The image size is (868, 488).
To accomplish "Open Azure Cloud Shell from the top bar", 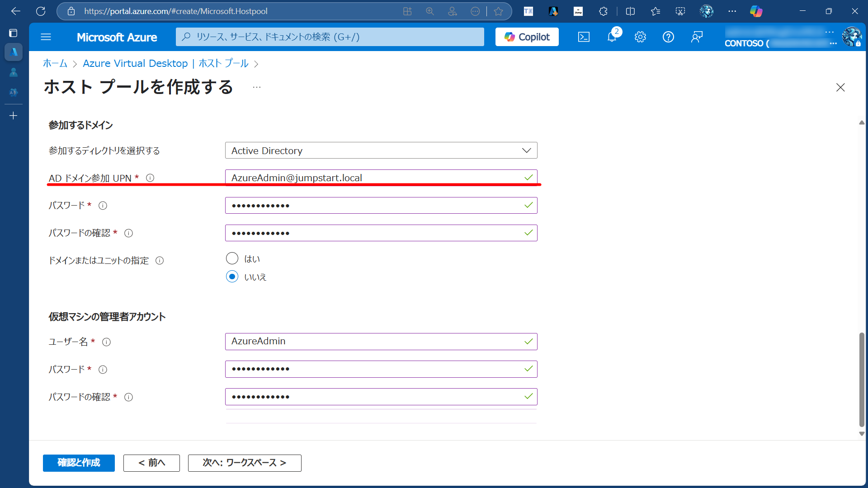I will [584, 37].
